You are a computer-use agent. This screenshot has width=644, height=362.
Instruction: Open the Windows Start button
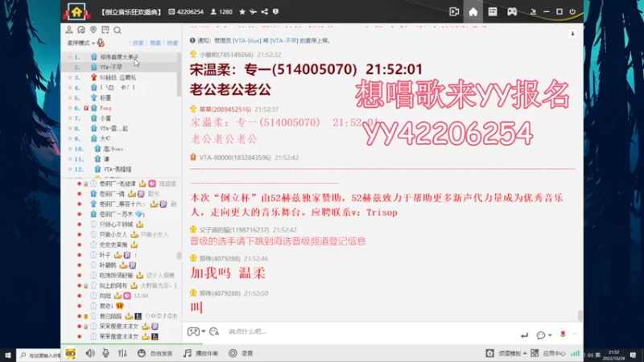(x=8, y=355)
